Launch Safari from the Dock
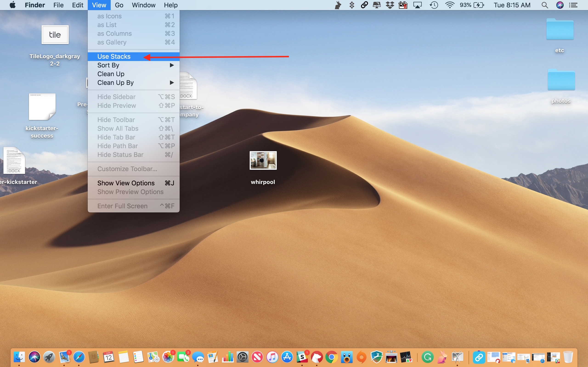The height and width of the screenshot is (367, 588). tap(79, 357)
